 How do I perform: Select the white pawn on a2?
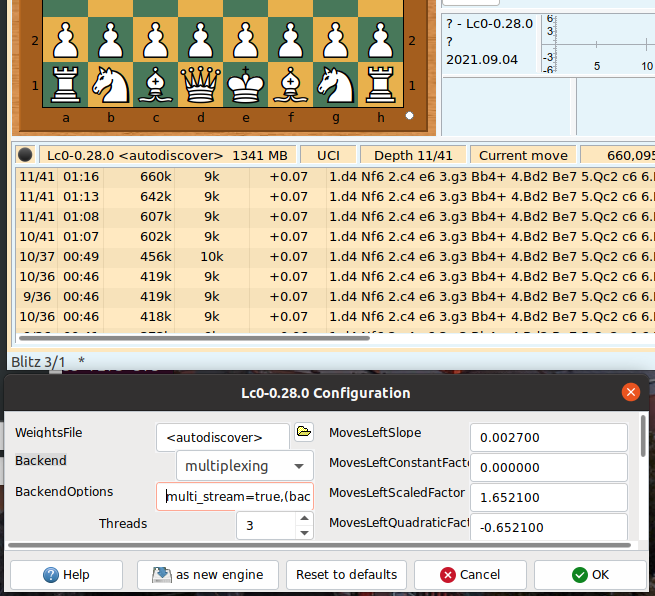click(66, 40)
